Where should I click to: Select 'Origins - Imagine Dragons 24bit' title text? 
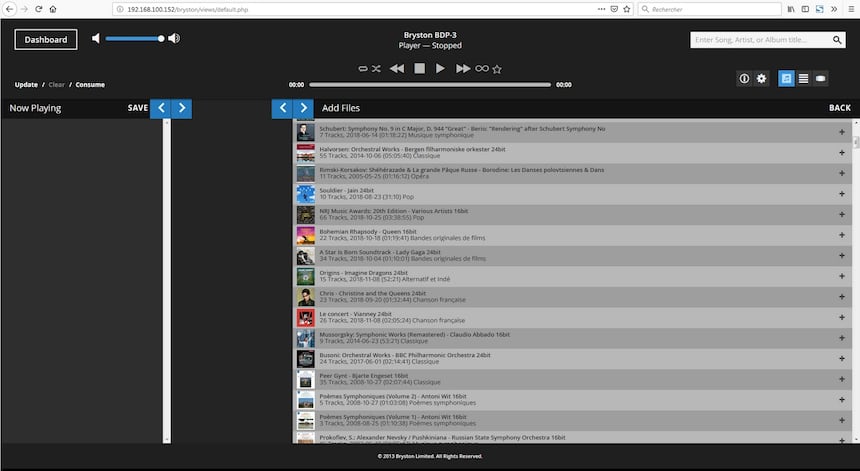(x=364, y=273)
